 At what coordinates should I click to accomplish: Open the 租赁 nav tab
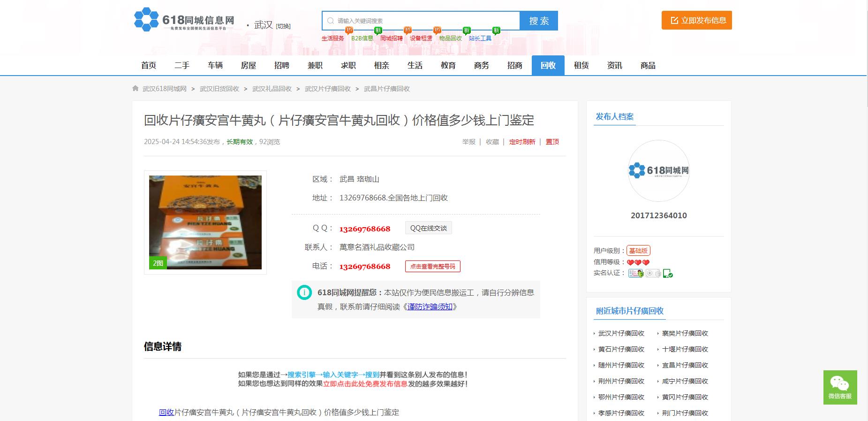(x=581, y=65)
